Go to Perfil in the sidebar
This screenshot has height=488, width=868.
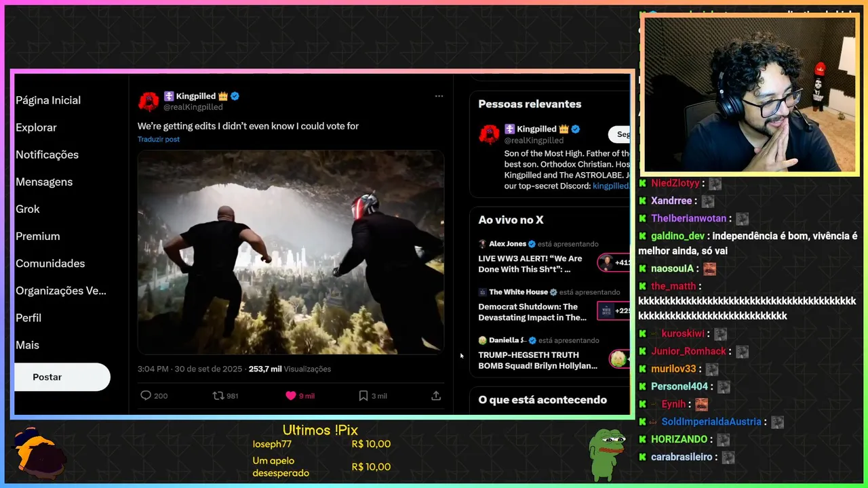point(28,318)
